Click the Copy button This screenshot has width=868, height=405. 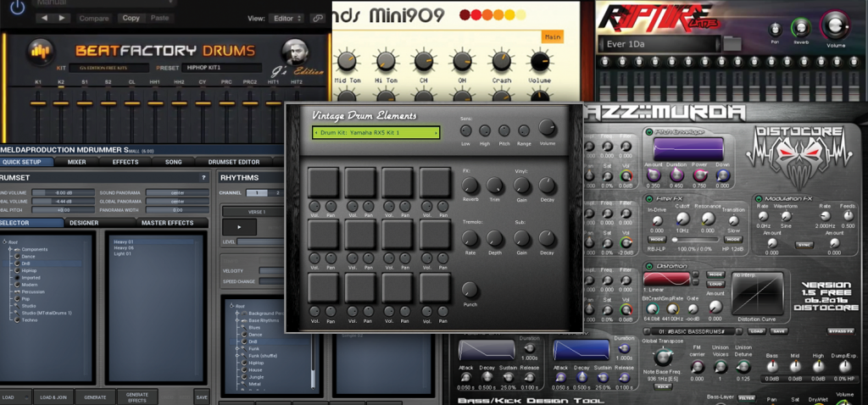coord(131,19)
